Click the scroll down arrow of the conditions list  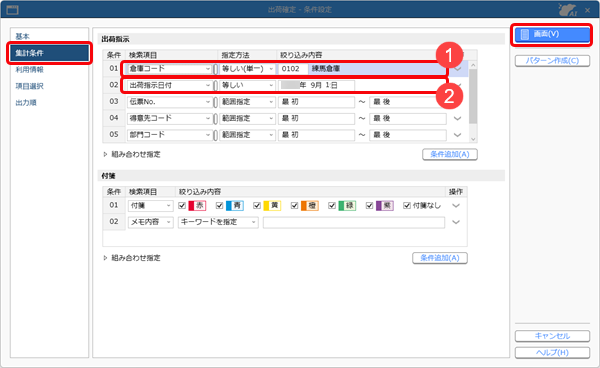(x=473, y=139)
